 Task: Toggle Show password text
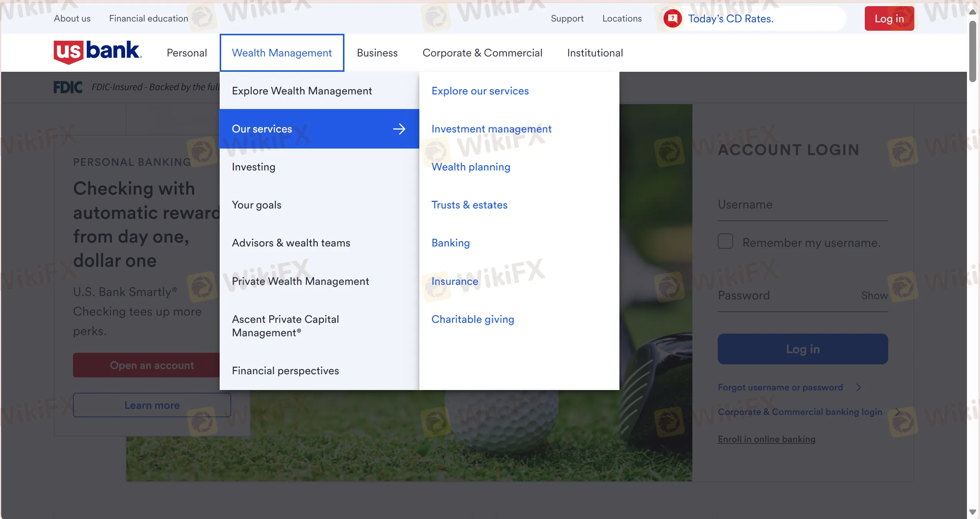874,295
